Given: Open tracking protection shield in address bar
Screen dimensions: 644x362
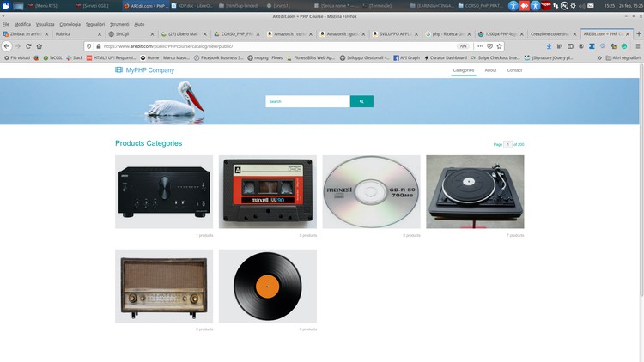Looking at the screenshot, I should [88, 46].
